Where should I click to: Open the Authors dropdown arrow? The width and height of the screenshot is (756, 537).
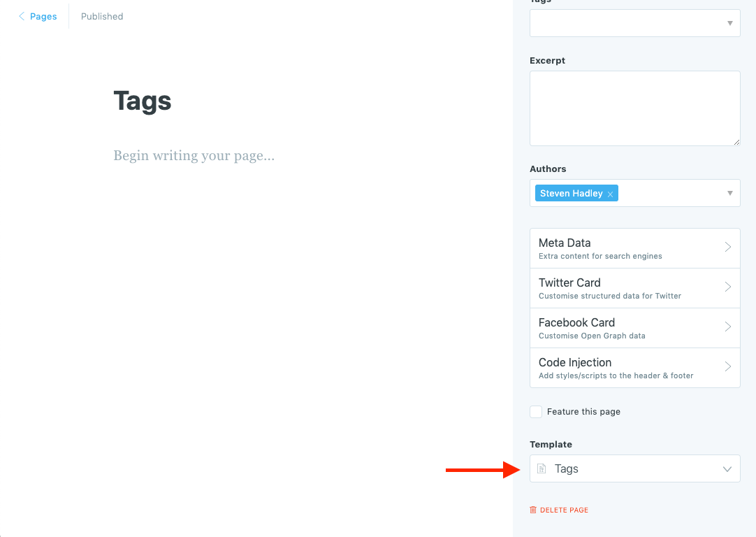[x=729, y=193]
